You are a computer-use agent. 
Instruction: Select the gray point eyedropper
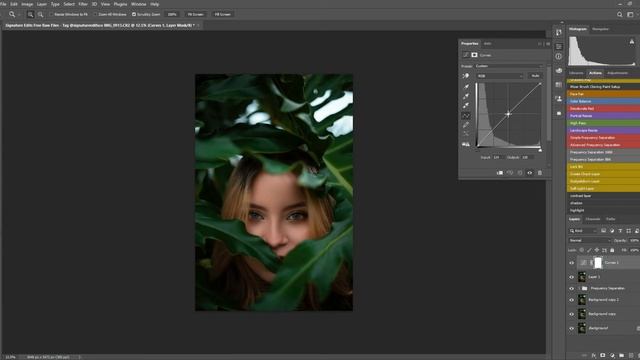(466, 96)
